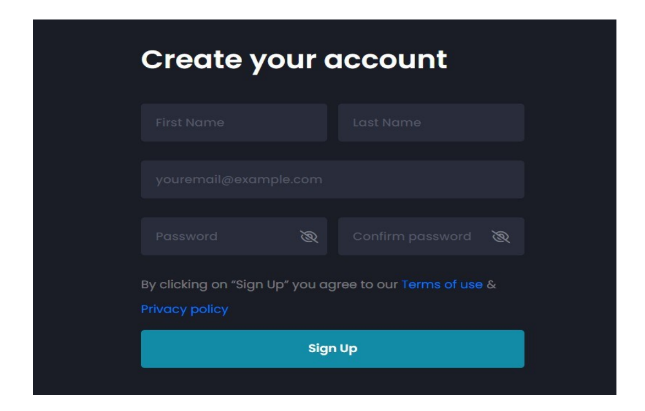Screen dimensions: 645x411
Task: Read the blue Terms of use hyperlink
Action: 442,284
